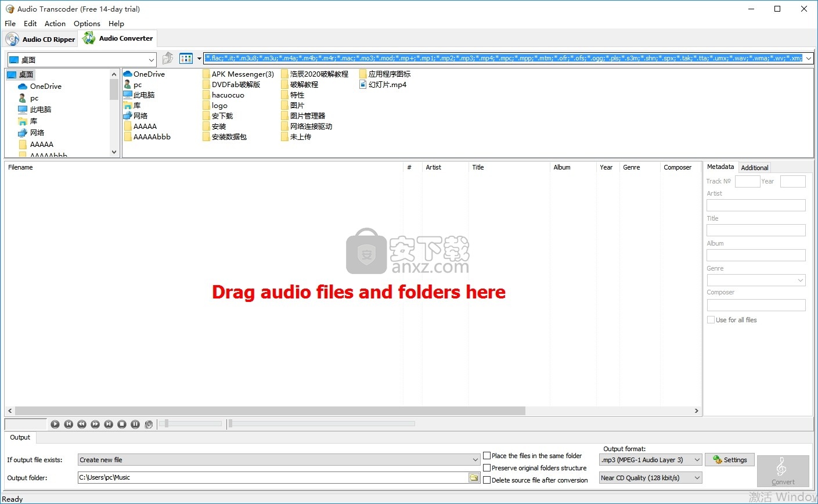This screenshot has height=504, width=818.
Task: Open the Options menu
Action: (87, 23)
